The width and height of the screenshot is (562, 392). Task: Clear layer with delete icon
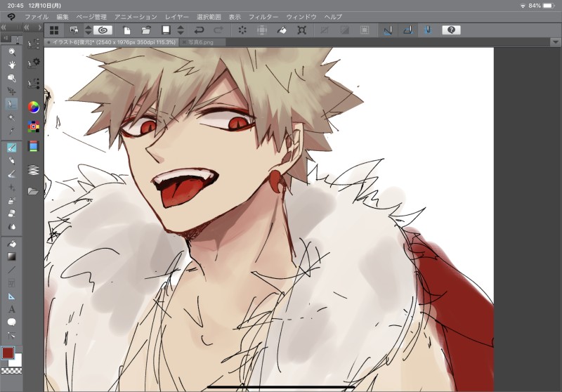(x=242, y=30)
